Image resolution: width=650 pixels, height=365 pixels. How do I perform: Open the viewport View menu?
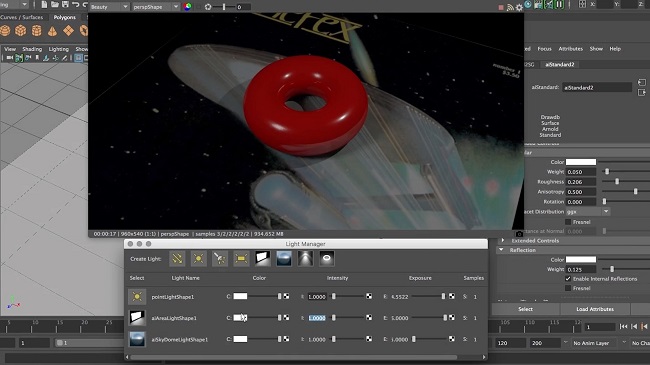(10, 49)
